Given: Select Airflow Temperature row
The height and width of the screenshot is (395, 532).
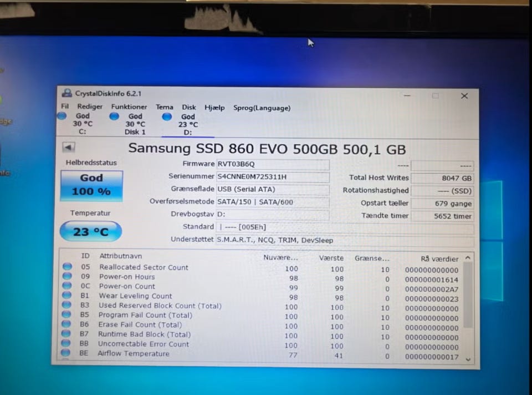Looking at the screenshot, I should 261,355.
